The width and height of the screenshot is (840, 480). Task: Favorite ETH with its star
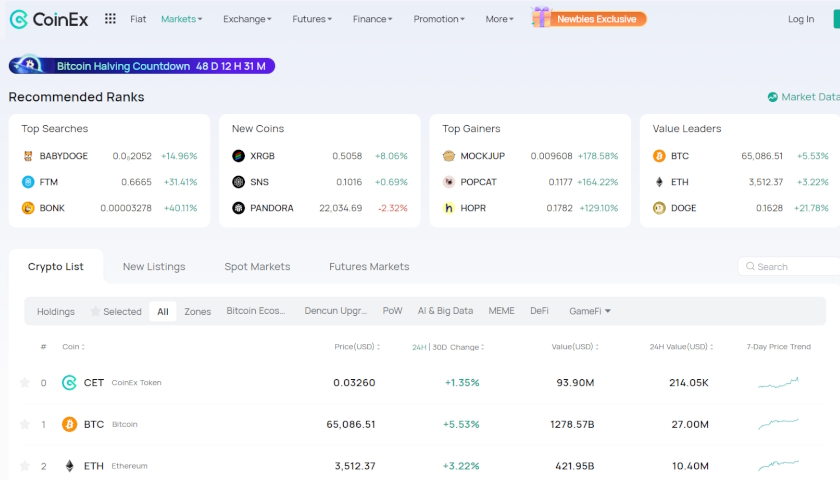tap(25, 466)
